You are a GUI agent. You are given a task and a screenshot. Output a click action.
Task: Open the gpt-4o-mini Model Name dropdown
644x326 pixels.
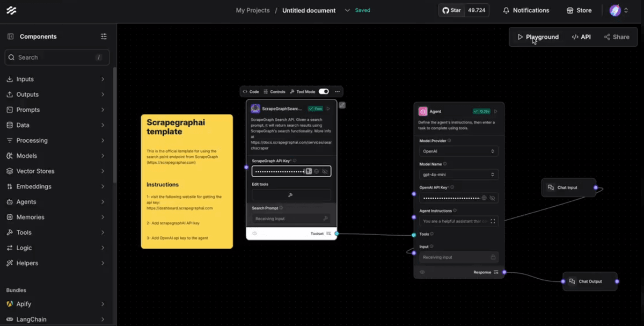pos(458,174)
